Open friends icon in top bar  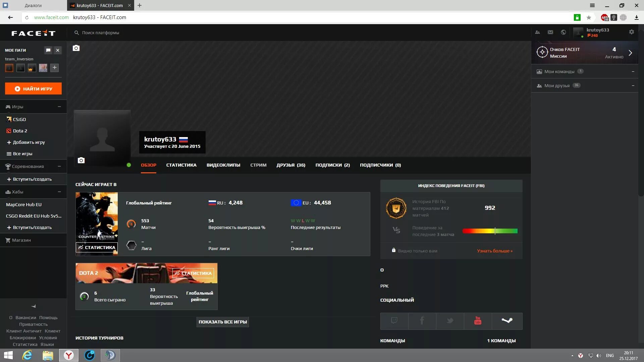coord(537,32)
